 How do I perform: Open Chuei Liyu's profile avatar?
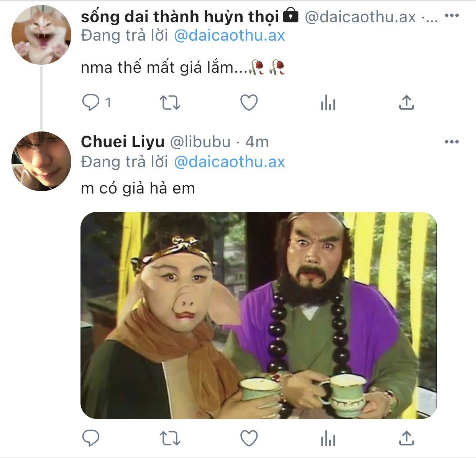pyautogui.click(x=41, y=161)
